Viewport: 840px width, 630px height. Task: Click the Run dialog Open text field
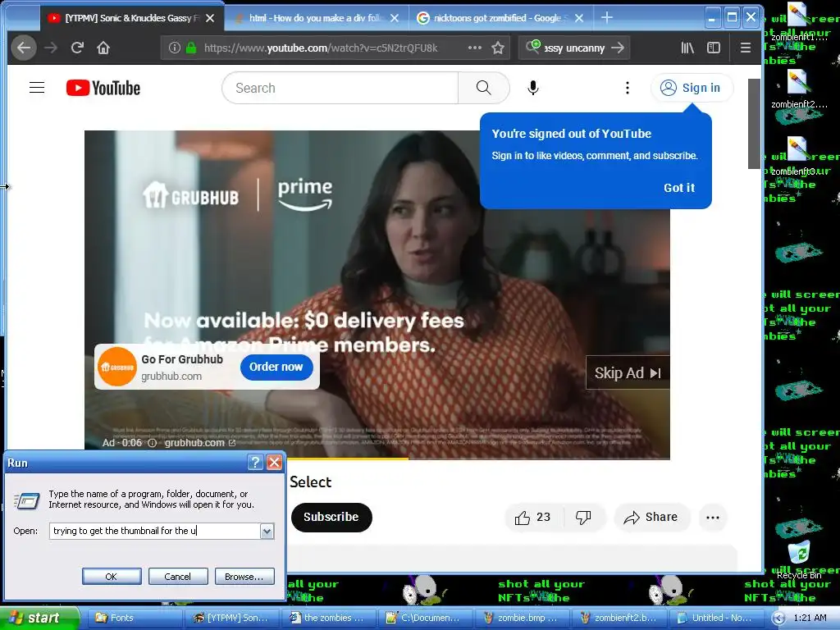click(155, 531)
